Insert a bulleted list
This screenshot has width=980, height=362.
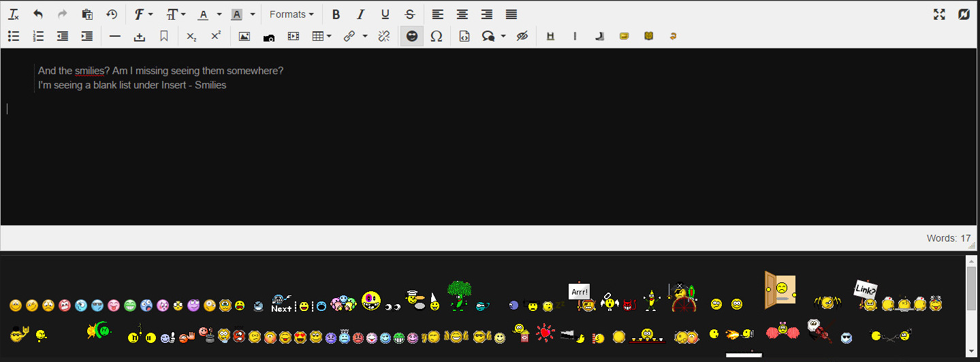14,37
